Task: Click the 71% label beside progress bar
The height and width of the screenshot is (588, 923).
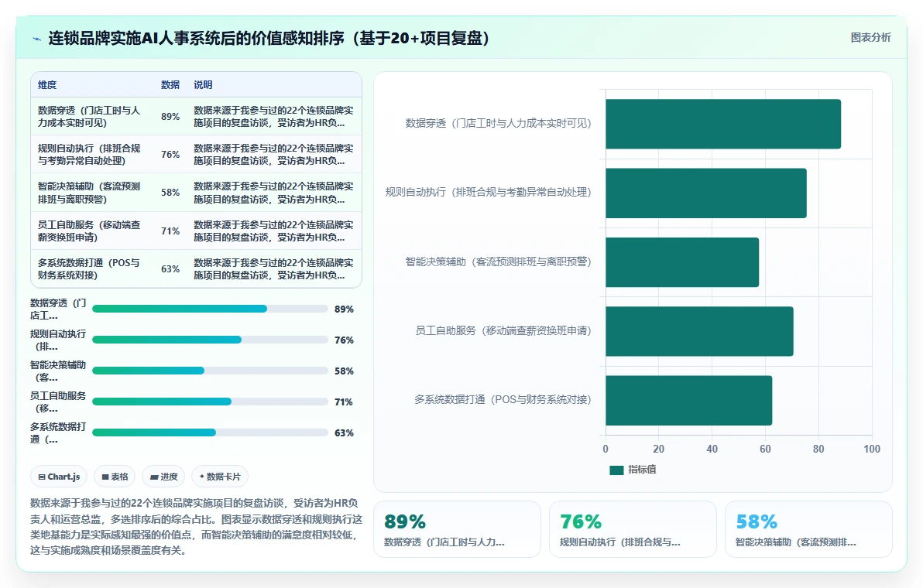Action: click(344, 402)
